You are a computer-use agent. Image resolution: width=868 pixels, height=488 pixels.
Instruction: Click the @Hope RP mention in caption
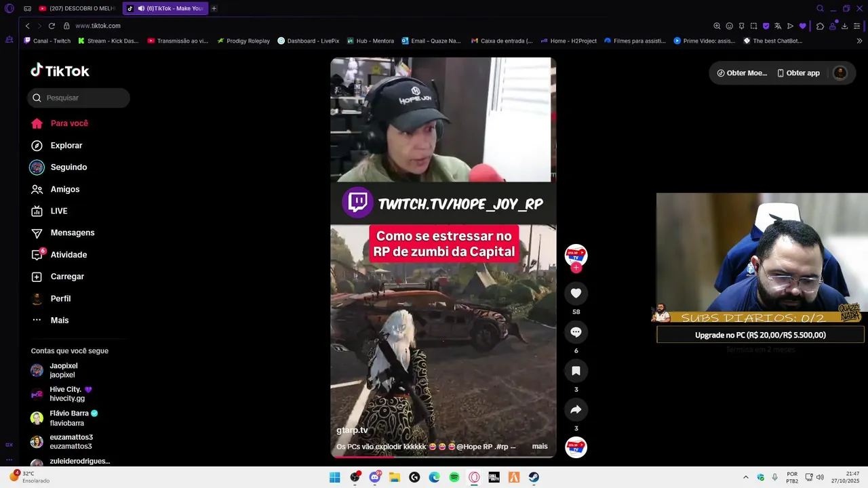pos(474,447)
